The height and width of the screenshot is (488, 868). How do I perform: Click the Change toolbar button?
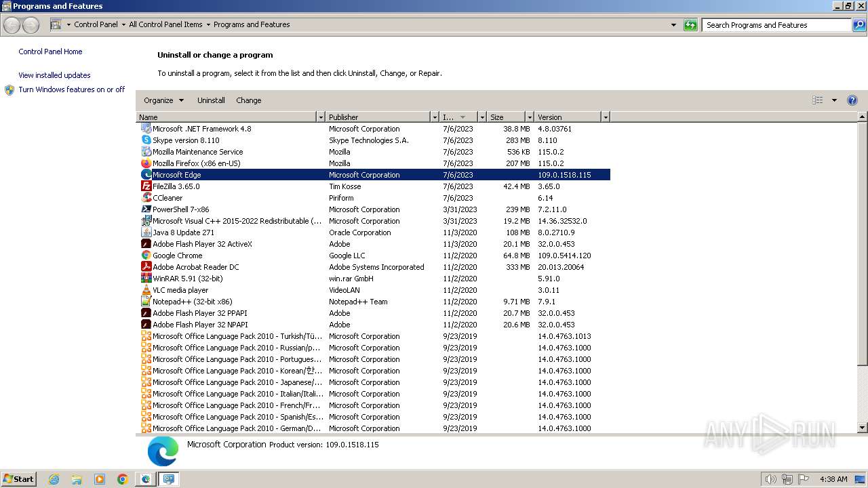pos(249,100)
